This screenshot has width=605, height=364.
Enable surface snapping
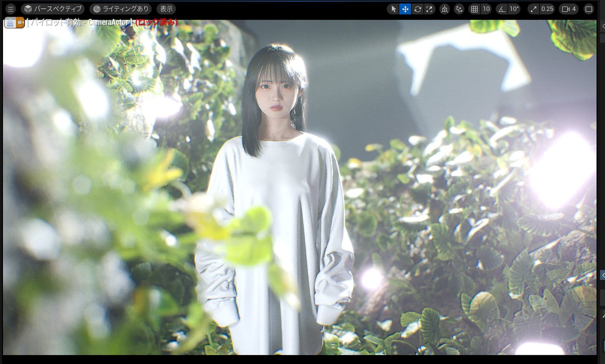pos(458,9)
